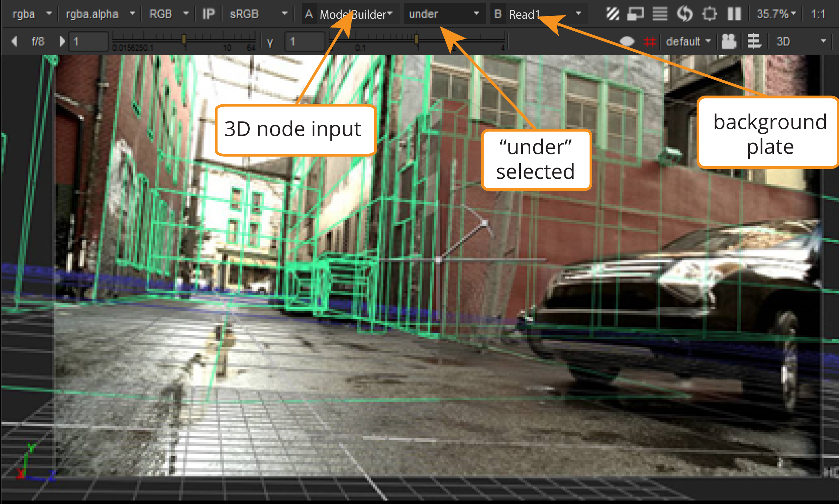Click the gain slider handle

184,40
